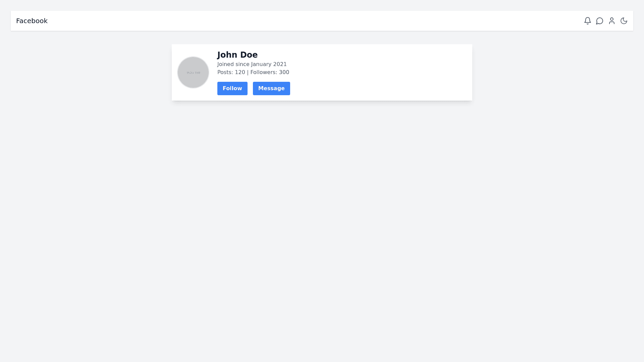Viewport: 644px width, 362px height.
Task: Click the Posts: 120 stat
Action: [231, 72]
